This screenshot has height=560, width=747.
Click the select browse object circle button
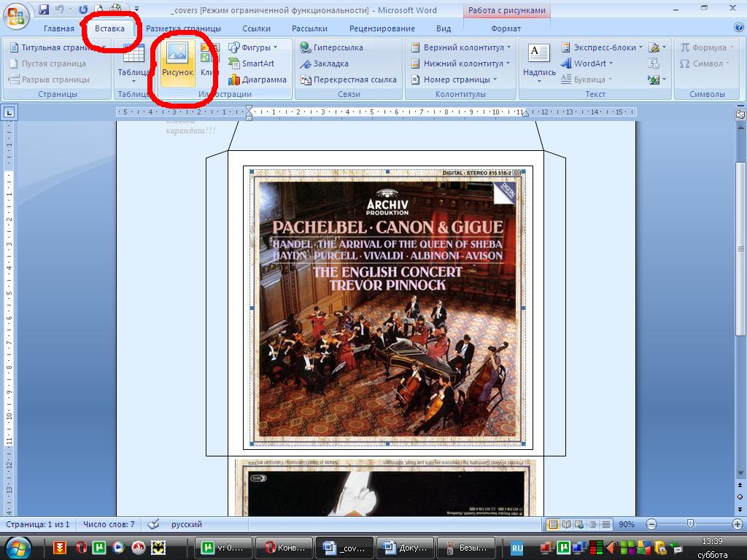point(740,497)
